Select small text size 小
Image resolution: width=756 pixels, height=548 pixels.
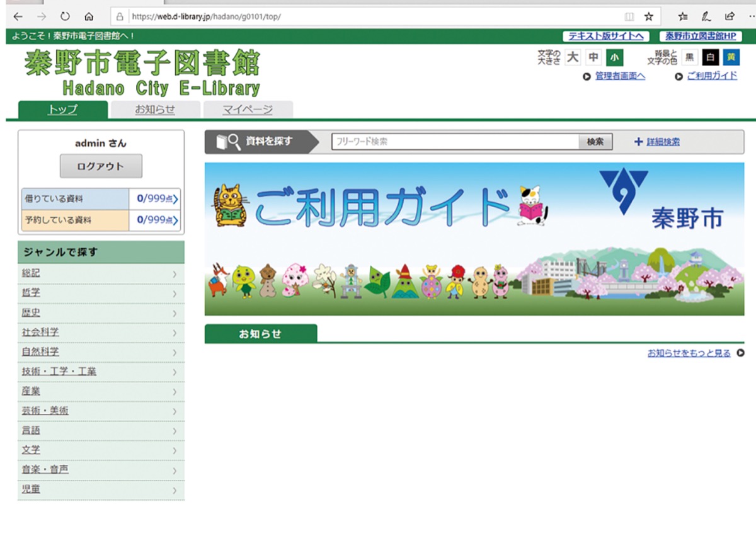click(x=614, y=57)
